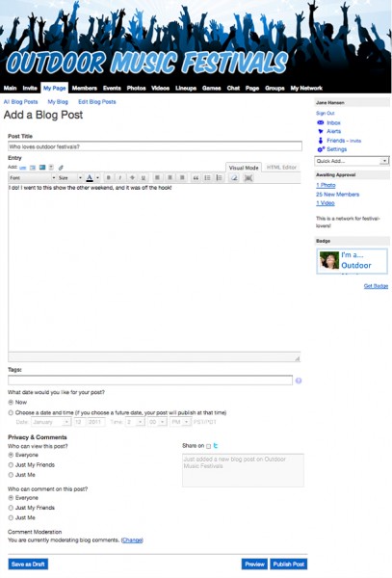Image resolution: width=392 pixels, height=578 pixels.
Task: Check the Share on Twitter checkbox
Action: pos(209,446)
